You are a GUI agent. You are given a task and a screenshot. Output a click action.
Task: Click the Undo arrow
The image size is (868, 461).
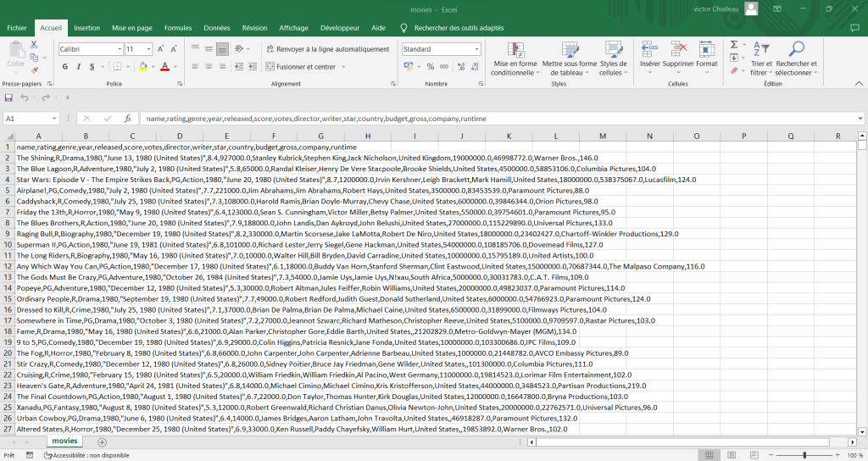pos(25,98)
